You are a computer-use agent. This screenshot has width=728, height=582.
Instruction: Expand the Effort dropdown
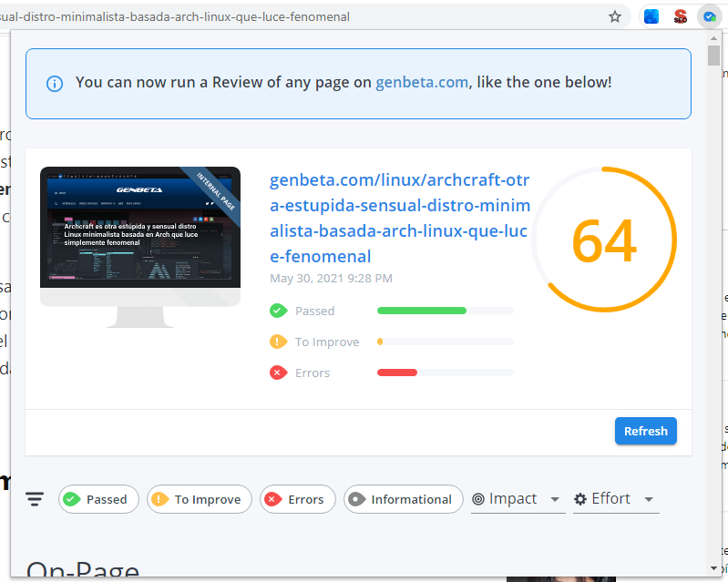616,499
